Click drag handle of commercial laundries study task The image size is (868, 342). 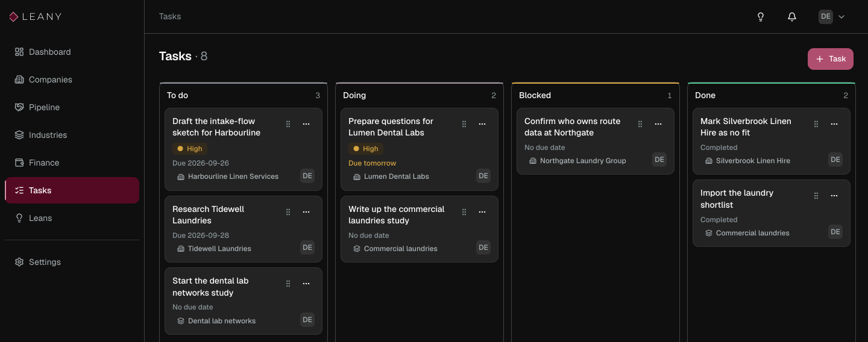point(464,212)
